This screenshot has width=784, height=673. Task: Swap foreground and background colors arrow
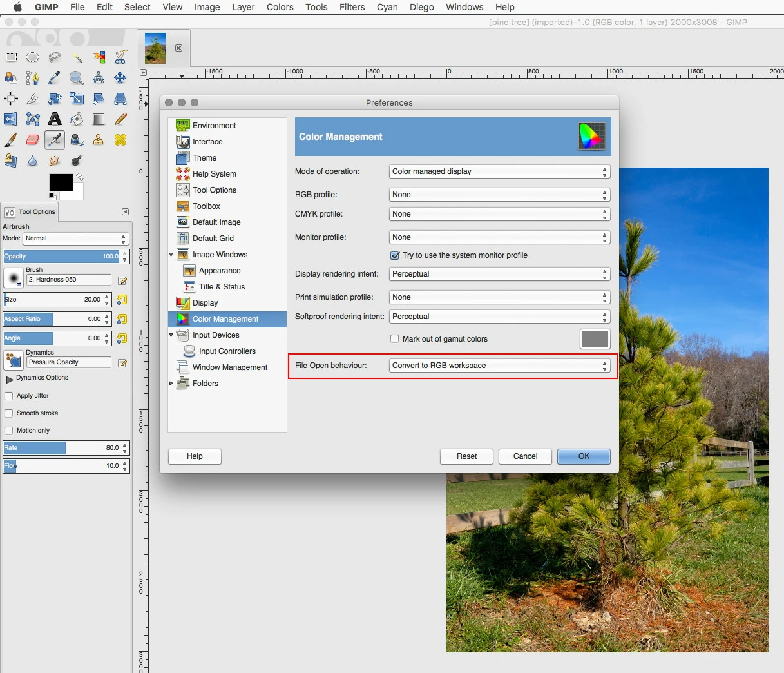coord(80,177)
